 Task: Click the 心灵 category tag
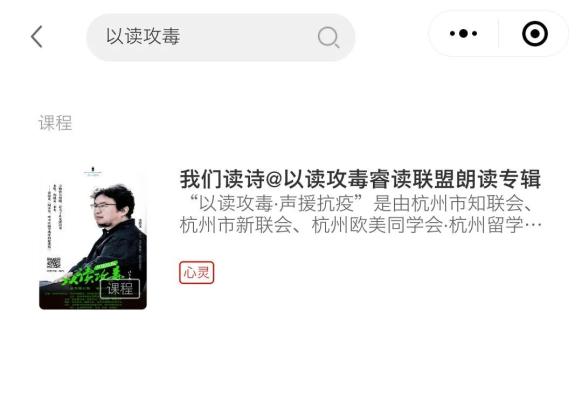coord(196,273)
